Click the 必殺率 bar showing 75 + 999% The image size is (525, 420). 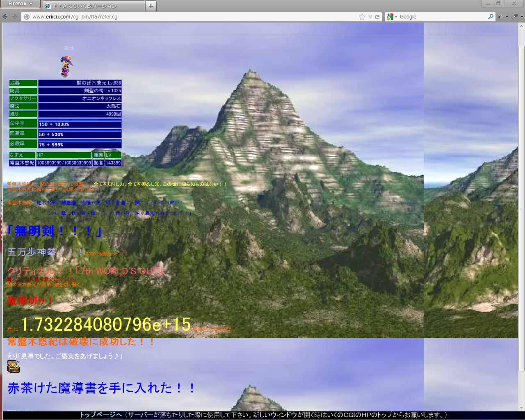[80, 144]
